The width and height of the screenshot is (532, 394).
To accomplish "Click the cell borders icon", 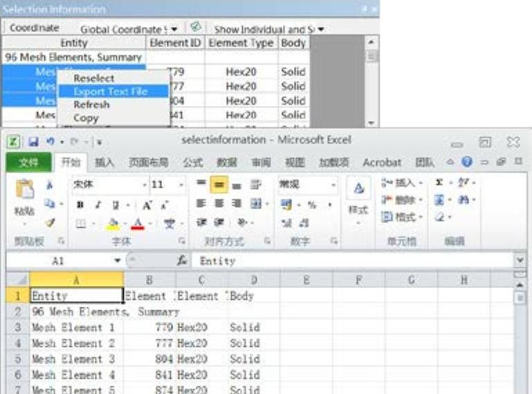I will point(81,224).
